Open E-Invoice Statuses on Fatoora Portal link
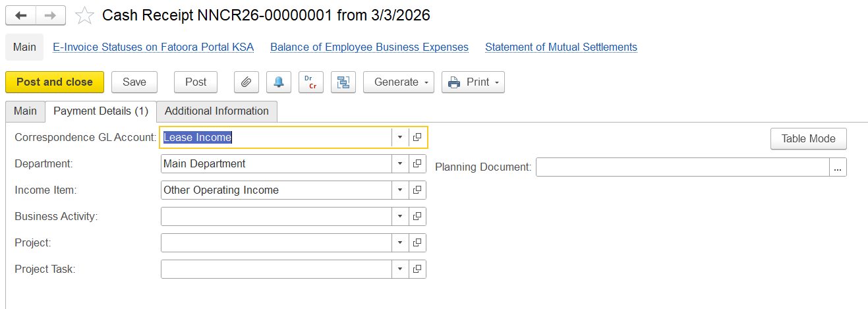The image size is (868, 309). click(153, 47)
